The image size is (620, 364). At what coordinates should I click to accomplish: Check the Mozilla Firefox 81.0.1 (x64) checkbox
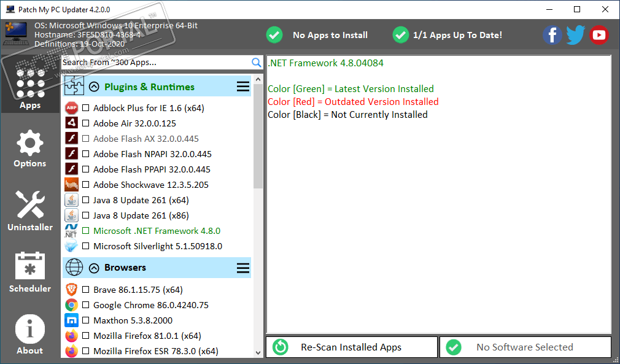coord(85,336)
